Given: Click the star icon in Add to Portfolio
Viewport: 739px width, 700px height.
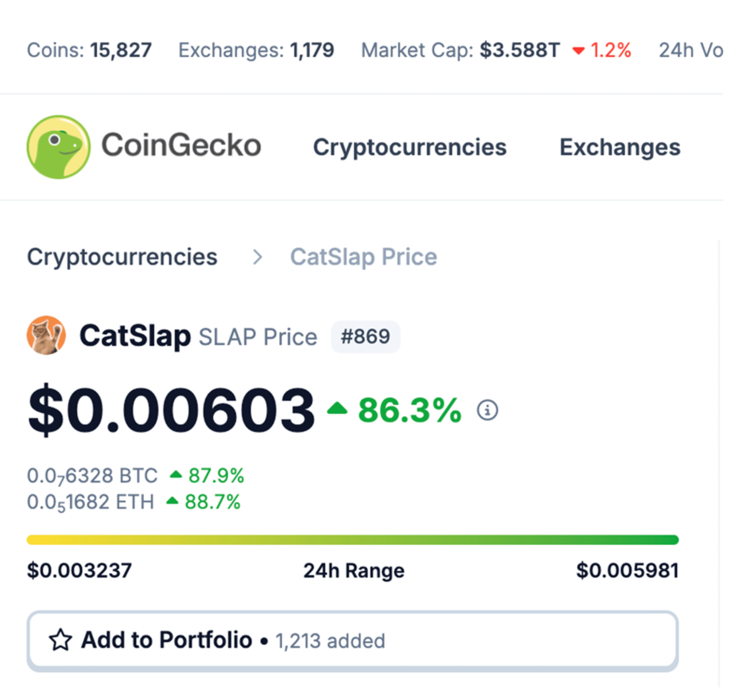Looking at the screenshot, I should [x=60, y=640].
